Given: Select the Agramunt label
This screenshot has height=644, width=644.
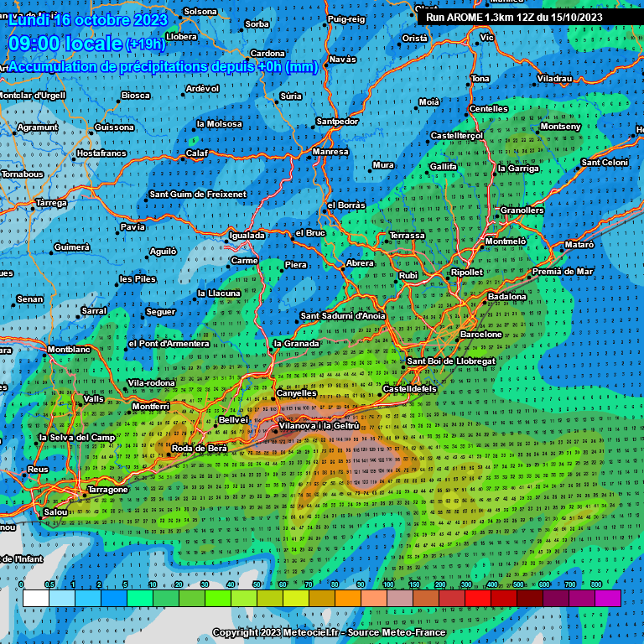Looking at the screenshot, I should [38, 127].
